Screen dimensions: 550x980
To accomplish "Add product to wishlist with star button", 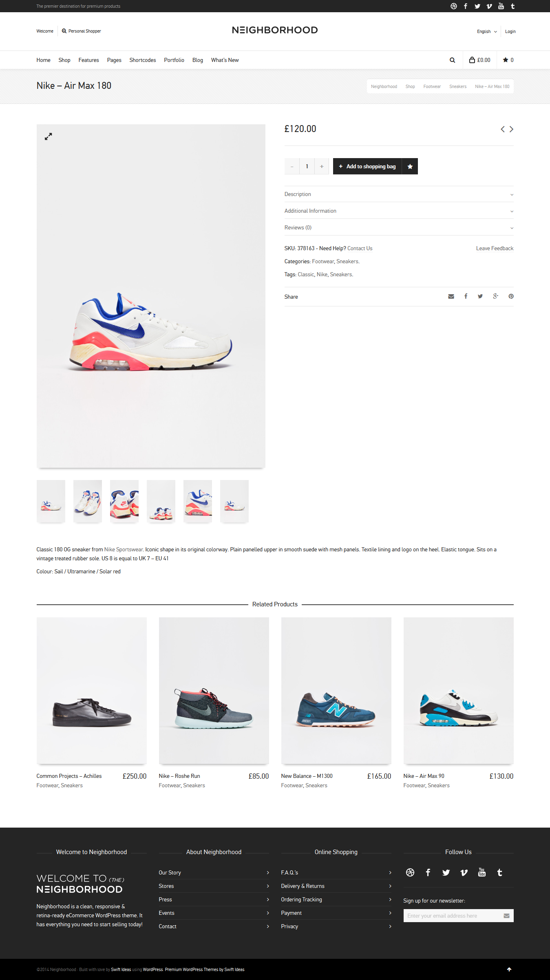I will (410, 166).
